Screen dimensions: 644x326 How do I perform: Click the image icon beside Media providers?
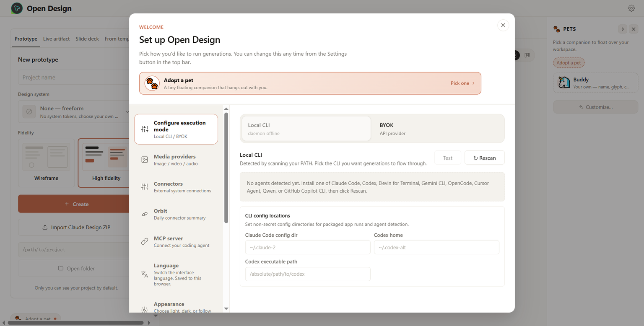pos(145,160)
